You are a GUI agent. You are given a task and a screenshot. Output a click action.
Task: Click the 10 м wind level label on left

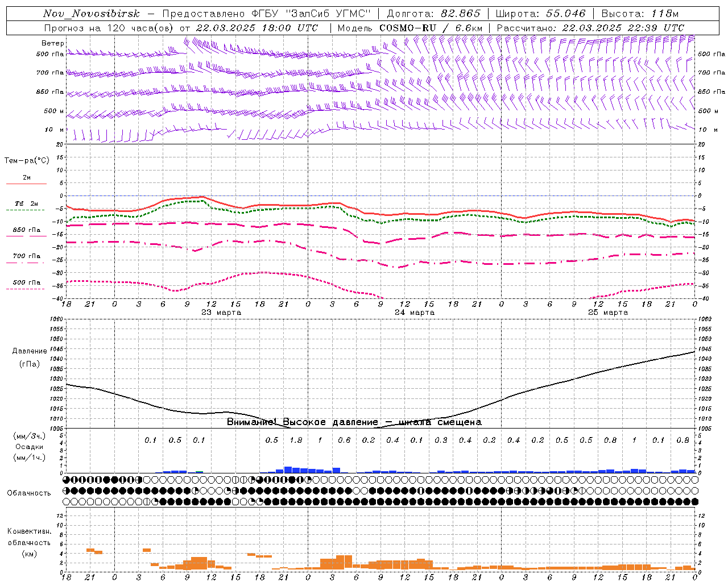point(55,130)
